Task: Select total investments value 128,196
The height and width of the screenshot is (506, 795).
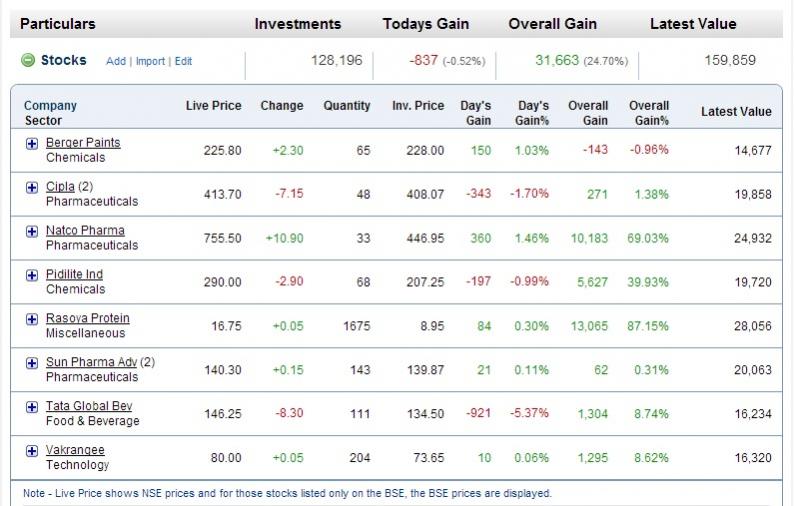Action: click(x=337, y=60)
